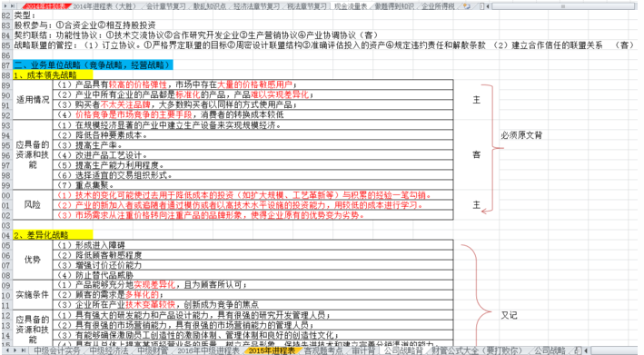
Task: Select the 风险 merged cell
Action: click(33, 205)
